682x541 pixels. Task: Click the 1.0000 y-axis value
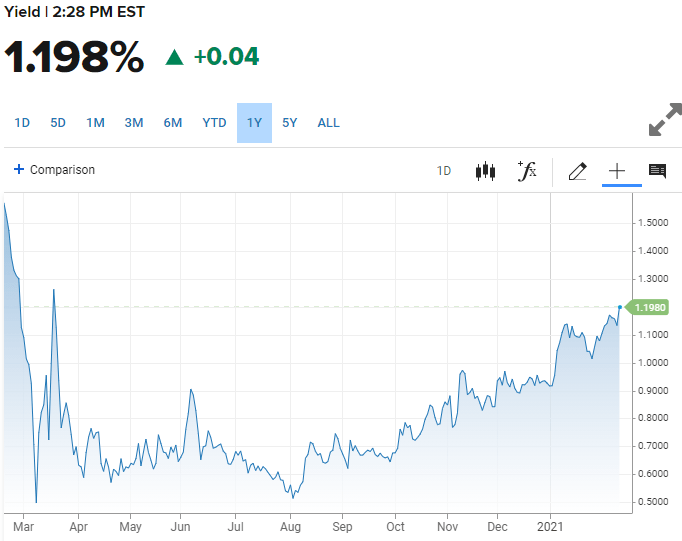point(652,362)
